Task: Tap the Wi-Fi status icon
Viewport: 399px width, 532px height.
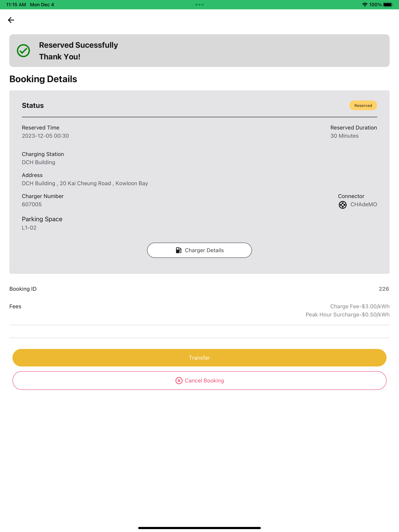Action: pos(365,4)
